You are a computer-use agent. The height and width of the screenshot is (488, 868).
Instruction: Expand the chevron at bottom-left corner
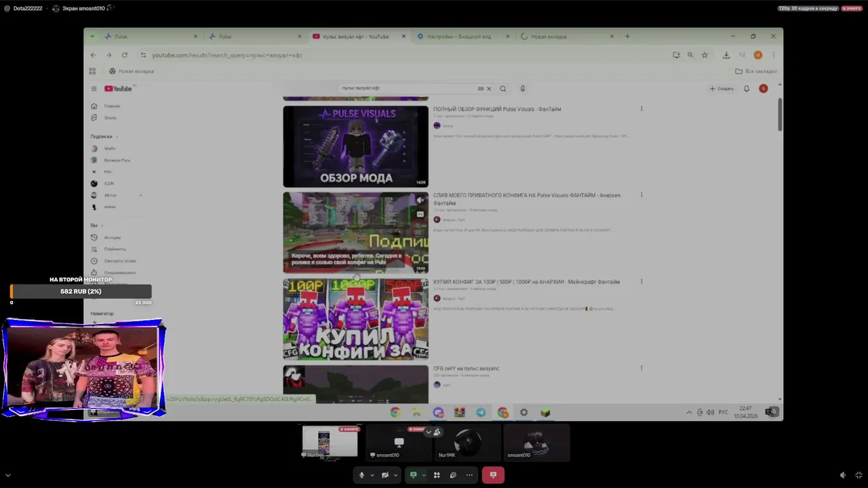(x=8, y=476)
